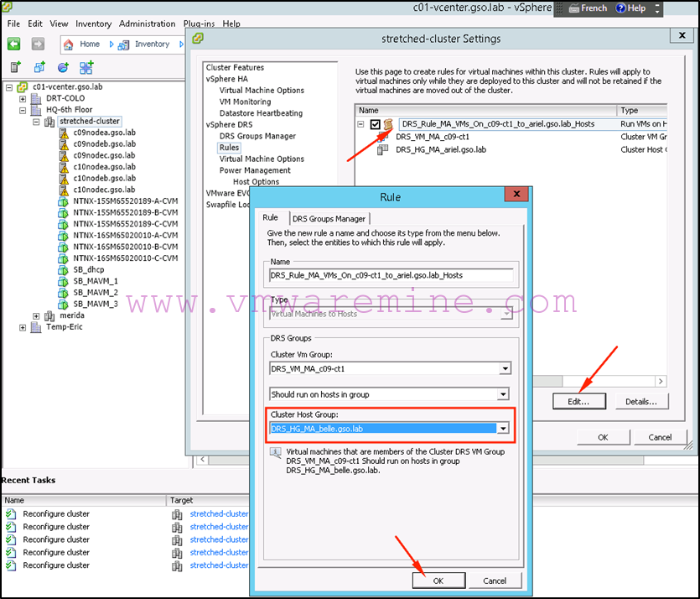700x599 pixels.
Task: Click the Inventory icon in navigation bar
Action: (x=123, y=44)
